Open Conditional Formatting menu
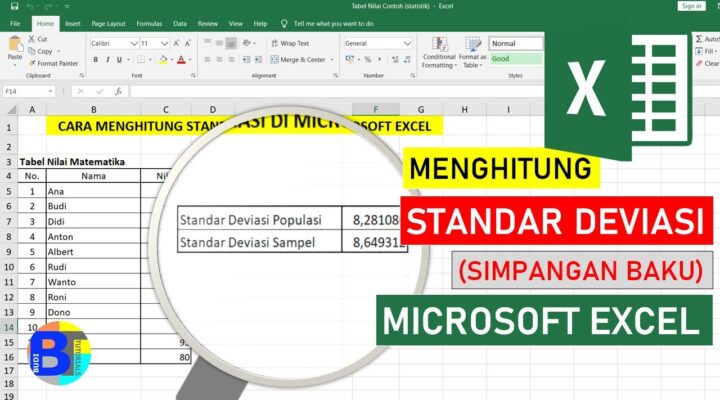Image resolution: width=720 pixels, height=400 pixels. 438,52
